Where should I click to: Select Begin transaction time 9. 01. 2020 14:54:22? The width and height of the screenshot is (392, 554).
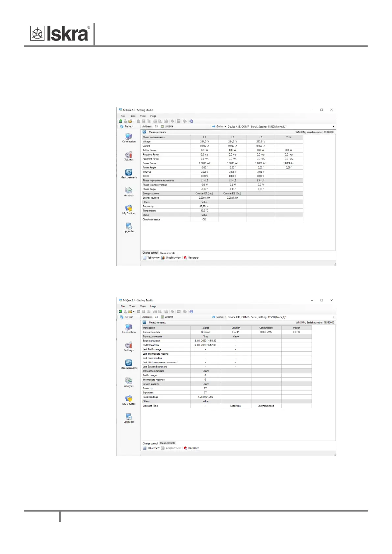(206, 341)
